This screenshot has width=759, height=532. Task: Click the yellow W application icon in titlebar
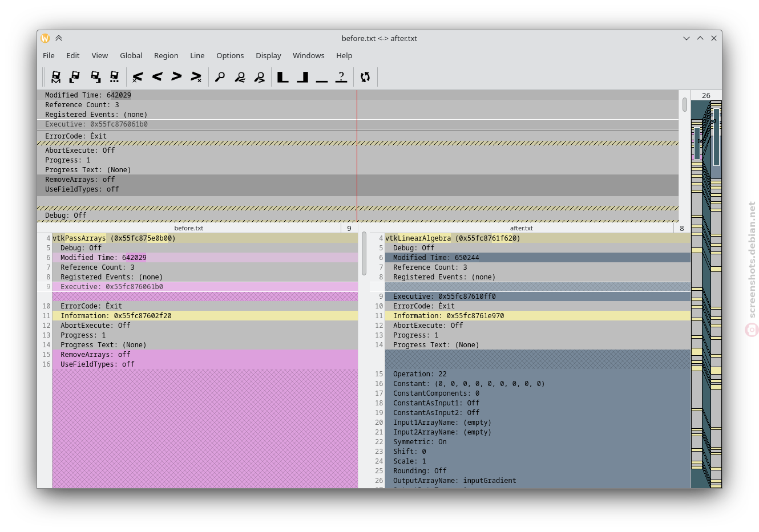coord(45,38)
